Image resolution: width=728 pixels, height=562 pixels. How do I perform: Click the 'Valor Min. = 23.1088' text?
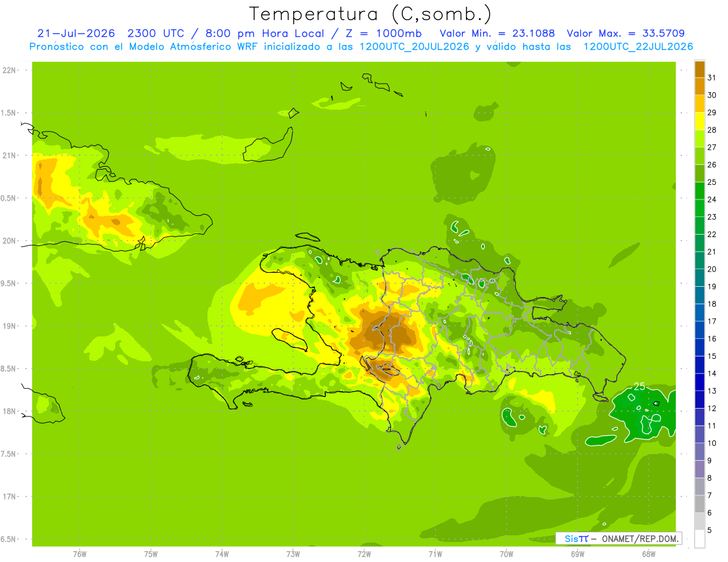[x=497, y=33]
